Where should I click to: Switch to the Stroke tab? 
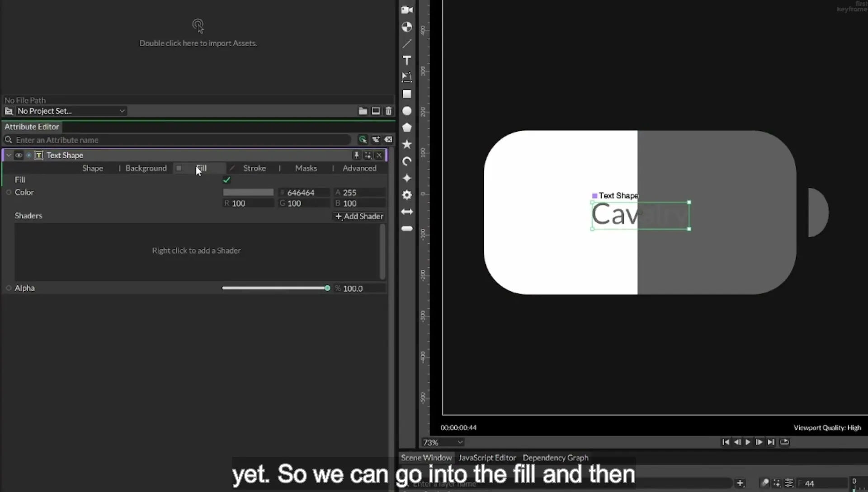coord(255,168)
